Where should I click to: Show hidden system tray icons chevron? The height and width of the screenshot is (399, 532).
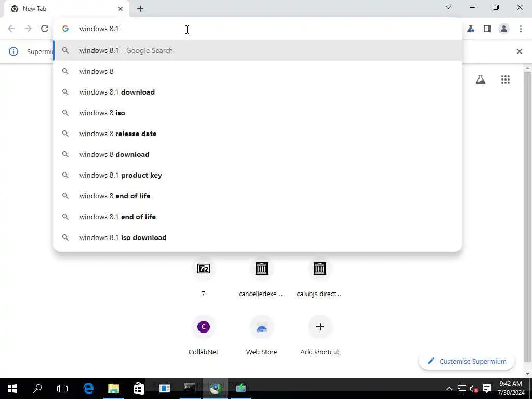tap(449, 389)
